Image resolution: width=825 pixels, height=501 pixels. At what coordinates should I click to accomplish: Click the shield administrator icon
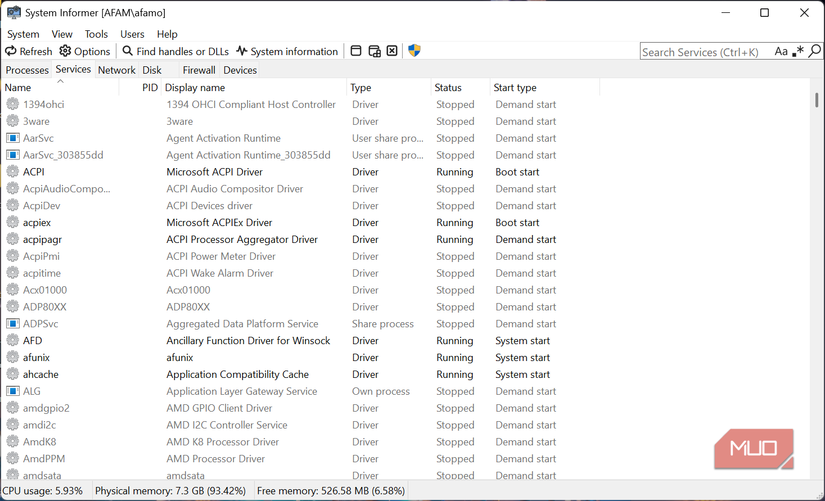click(415, 51)
